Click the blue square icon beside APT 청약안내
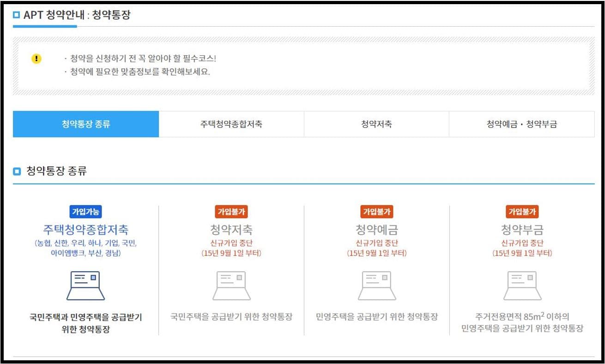The width and height of the screenshot is (605, 364). tap(17, 15)
